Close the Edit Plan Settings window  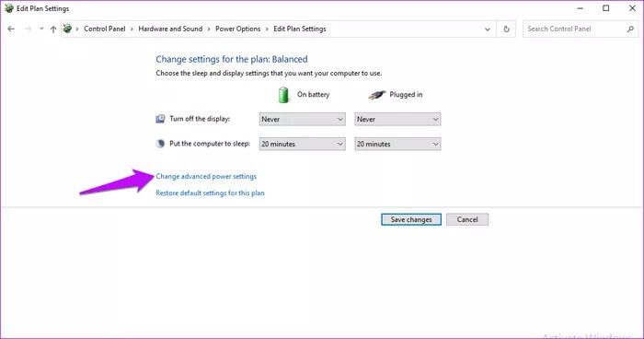click(633, 8)
